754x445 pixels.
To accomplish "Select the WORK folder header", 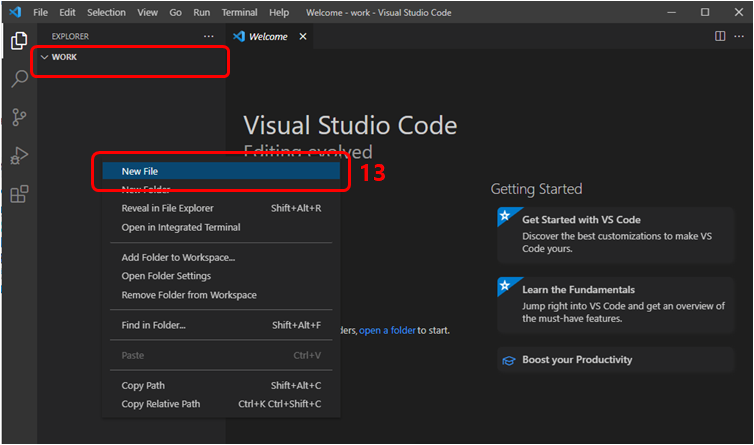I will pos(131,57).
